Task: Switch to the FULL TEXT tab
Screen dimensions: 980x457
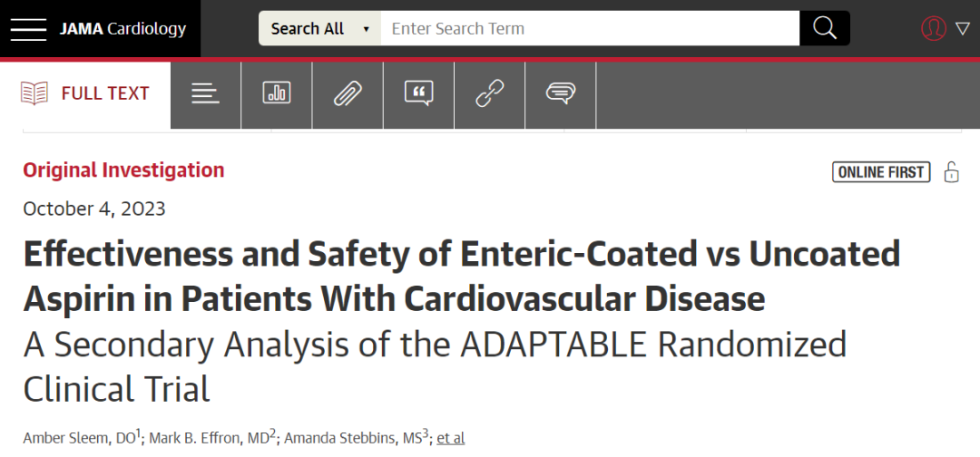Action: [x=85, y=93]
